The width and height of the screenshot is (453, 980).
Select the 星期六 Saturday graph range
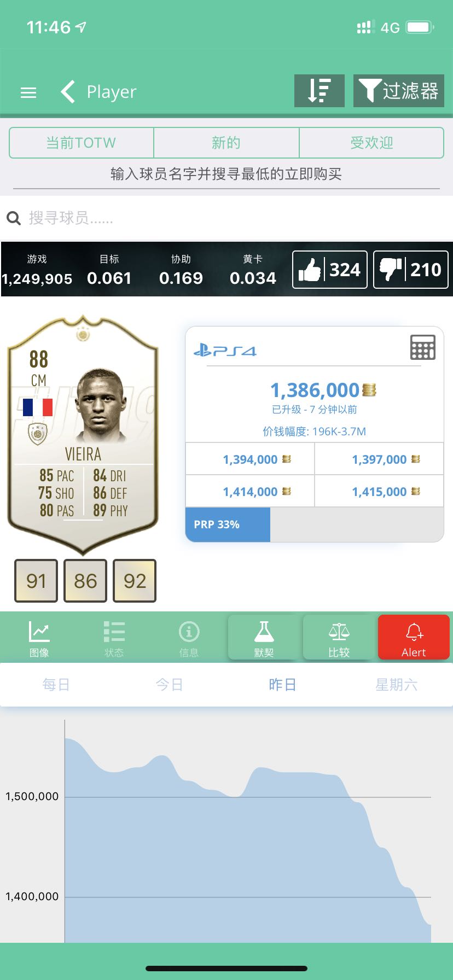396,685
